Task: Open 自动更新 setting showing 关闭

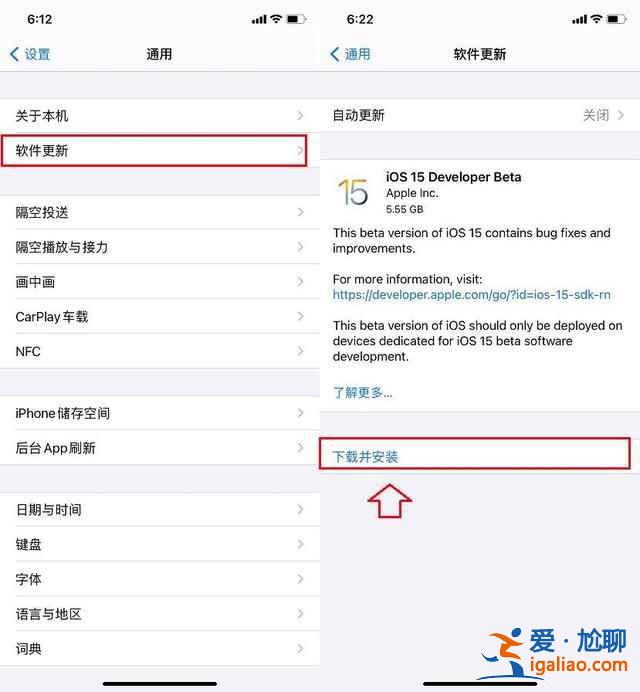Action: [x=480, y=115]
